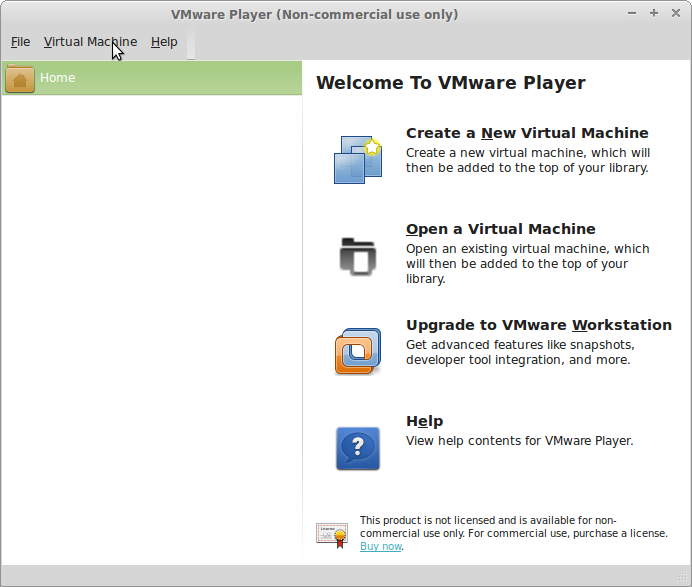The height and width of the screenshot is (587, 692).
Task: Click the blue question mark Help icon
Action: click(358, 448)
